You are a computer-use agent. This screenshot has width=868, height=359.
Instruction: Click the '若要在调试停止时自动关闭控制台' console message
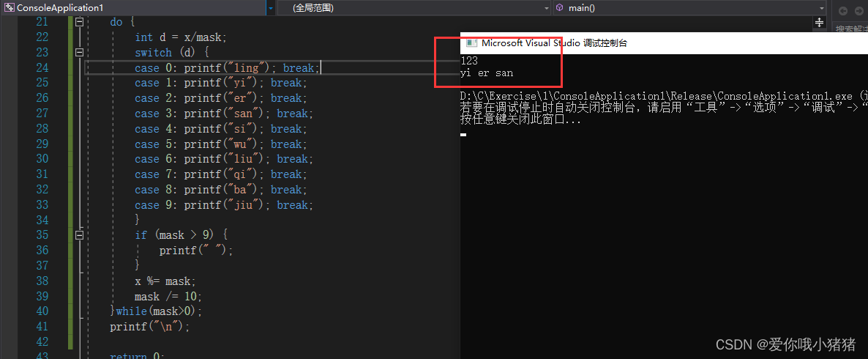pyautogui.click(x=664, y=108)
